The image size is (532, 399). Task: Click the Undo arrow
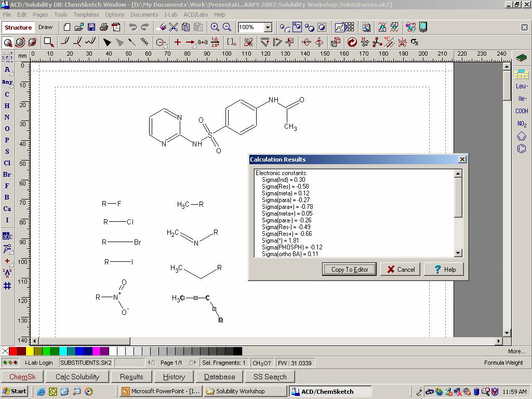pyautogui.click(x=133, y=27)
